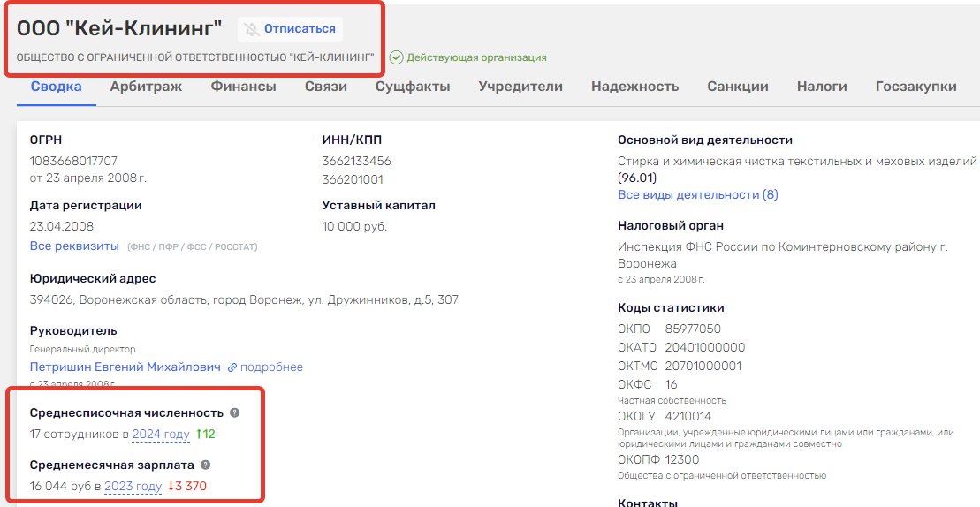Click the Генеральный директор label
The height and width of the screenshot is (507, 980).
pyautogui.click(x=82, y=349)
